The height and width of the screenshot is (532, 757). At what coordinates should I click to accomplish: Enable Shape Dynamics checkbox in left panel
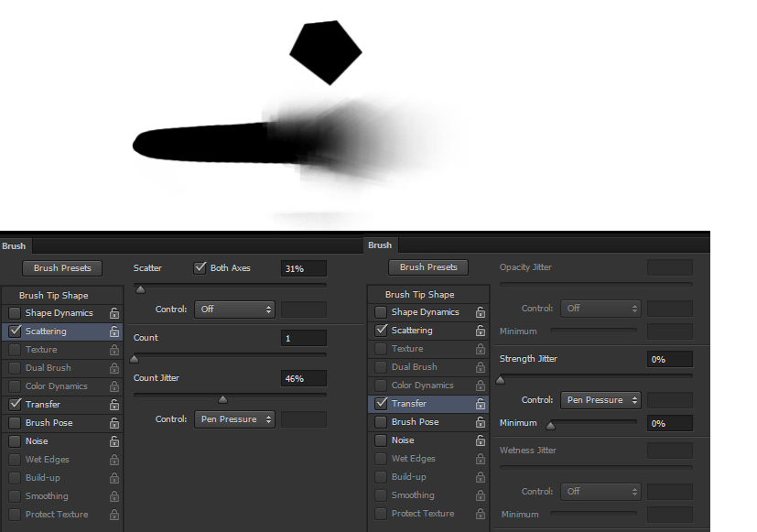tap(15, 313)
